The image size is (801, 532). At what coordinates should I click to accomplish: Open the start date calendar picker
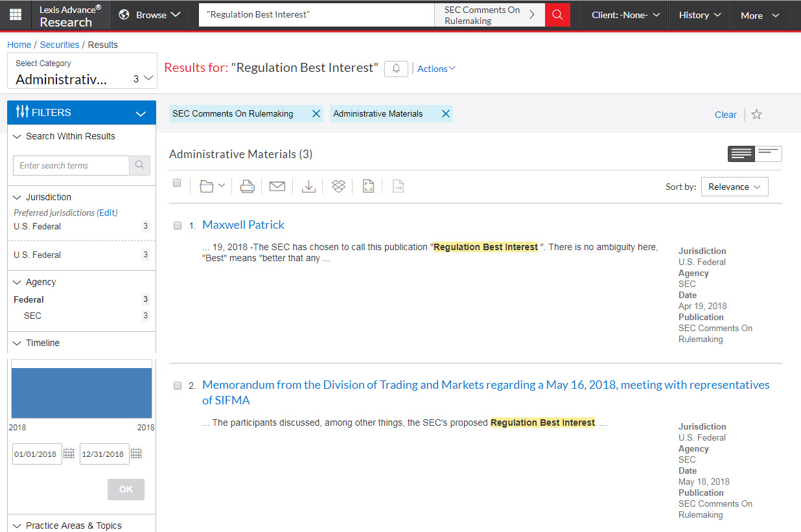(69, 454)
